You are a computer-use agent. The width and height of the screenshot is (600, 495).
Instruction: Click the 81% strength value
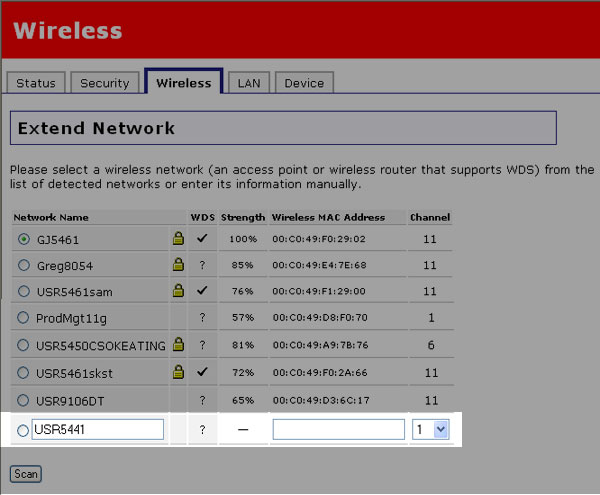[243, 345]
